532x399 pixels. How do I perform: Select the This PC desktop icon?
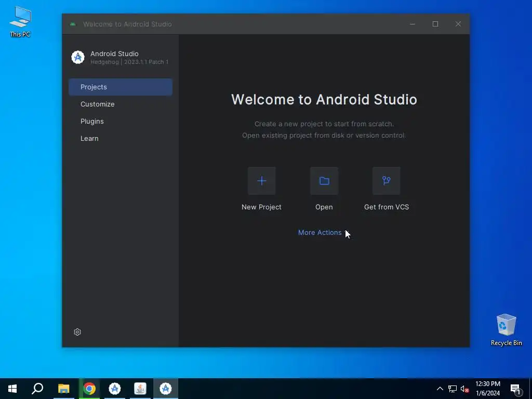tap(20, 21)
